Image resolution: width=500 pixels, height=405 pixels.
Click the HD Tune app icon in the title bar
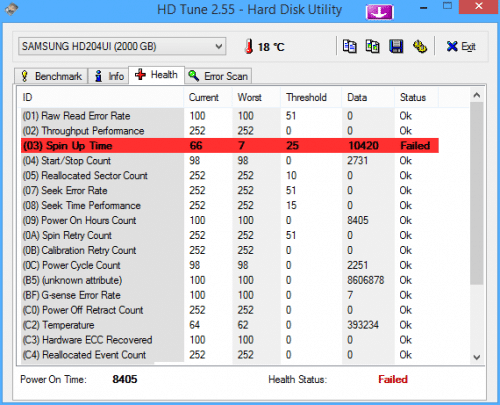click(11, 9)
